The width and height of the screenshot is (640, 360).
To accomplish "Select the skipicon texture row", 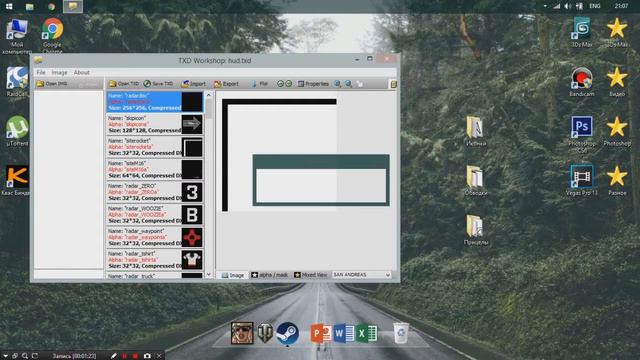I will pos(154,124).
